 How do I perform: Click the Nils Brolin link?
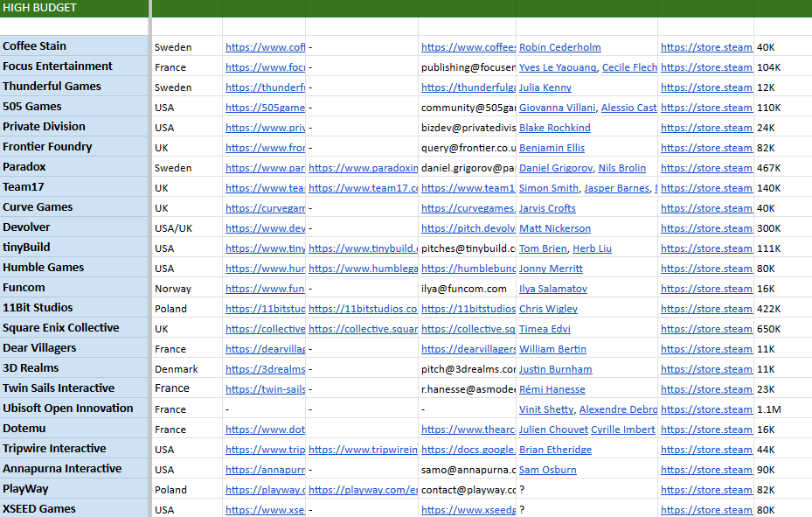pos(622,168)
